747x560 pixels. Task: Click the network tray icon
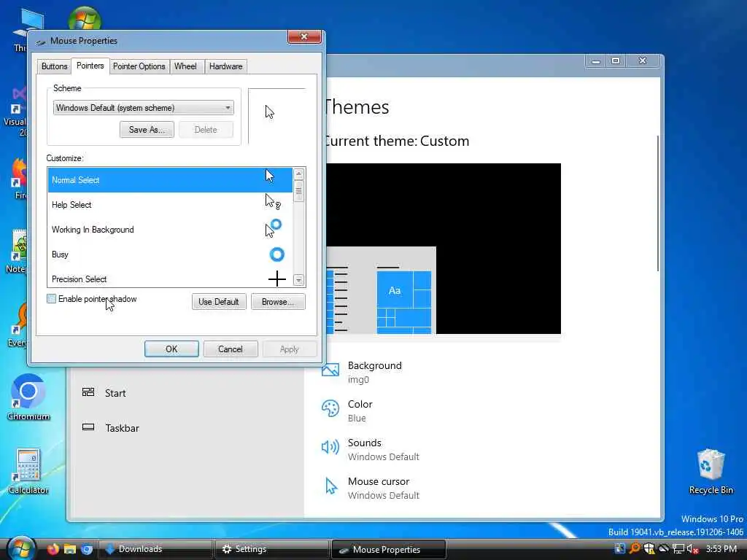coord(678,549)
